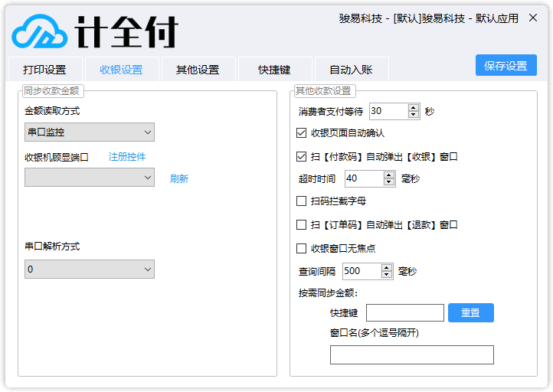Decrease 消费者支付等待 seconds with the down arrow

[414, 115]
